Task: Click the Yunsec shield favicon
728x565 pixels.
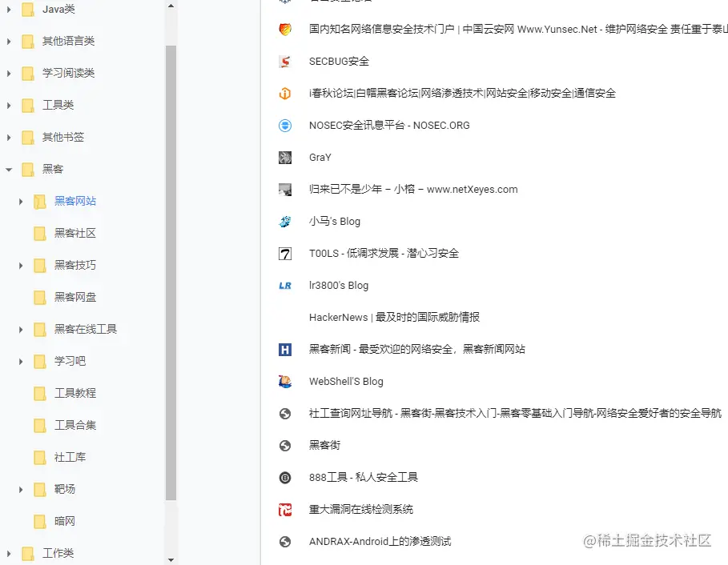Action: 285,30
